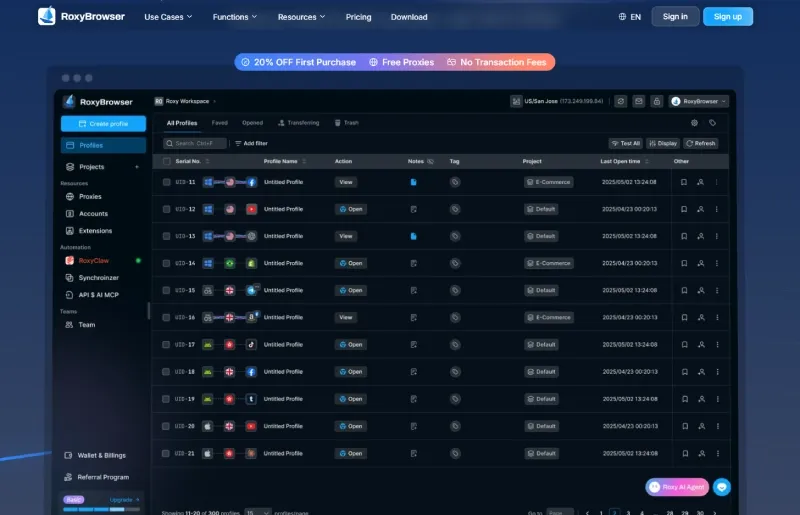Screen dimensions: 800x515
Task: Click the sync icon in app header
Action: pos(620,101)
